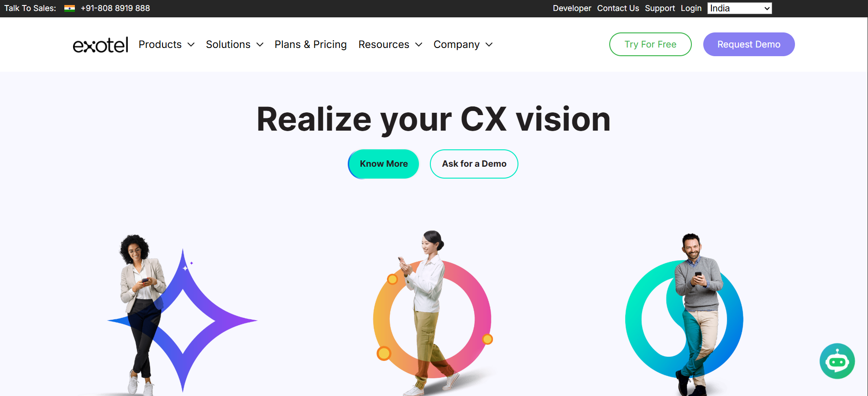Image resolution: width=868 pixels, height=396 pixels.
Task: Expand the Products menu chevron
Action: 191,45
